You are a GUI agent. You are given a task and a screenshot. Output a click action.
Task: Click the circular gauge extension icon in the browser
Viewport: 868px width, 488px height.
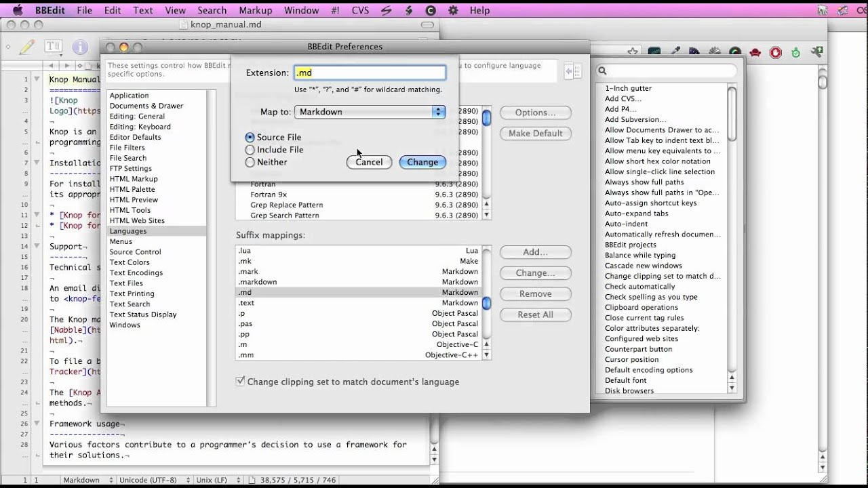tap(735, 52)
